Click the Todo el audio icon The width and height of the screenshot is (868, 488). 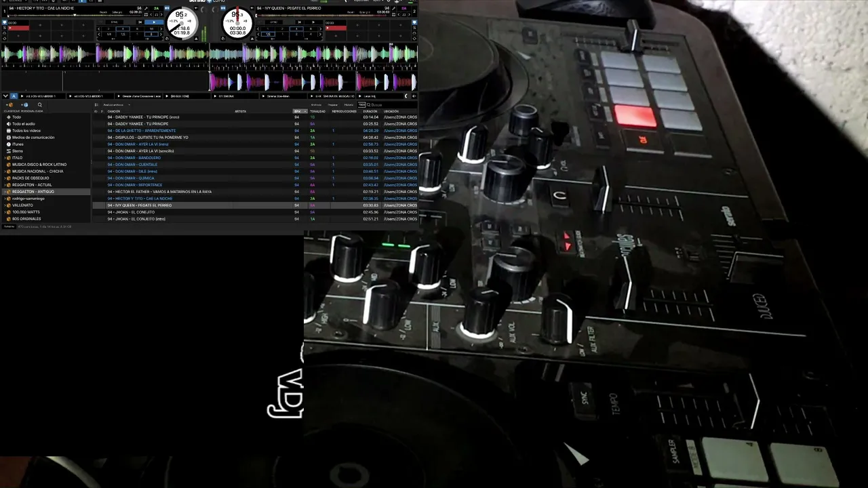[x=9, y=124]
